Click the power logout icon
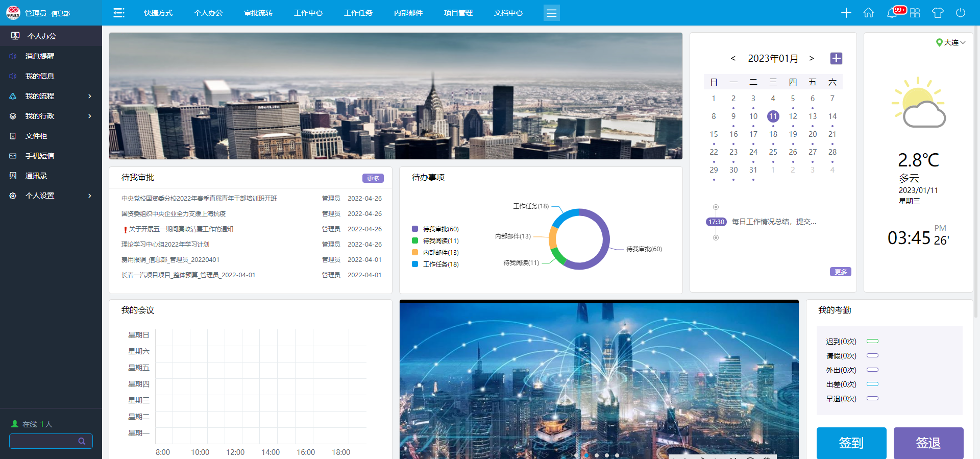The image size is (980, 459). (960, 13)
